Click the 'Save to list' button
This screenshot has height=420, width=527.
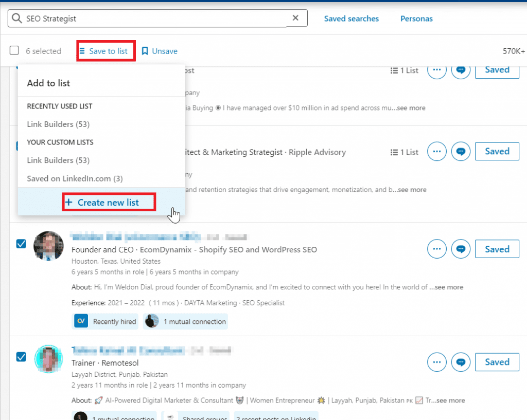pos(106,50)
